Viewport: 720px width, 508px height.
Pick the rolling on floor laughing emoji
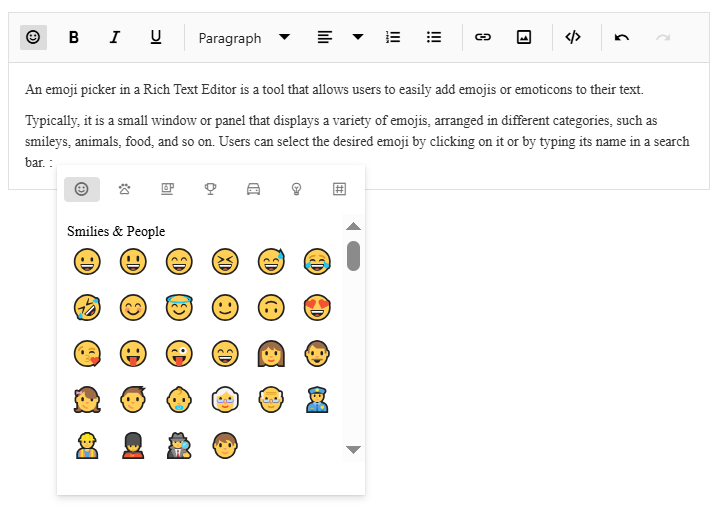click(87, 308)
